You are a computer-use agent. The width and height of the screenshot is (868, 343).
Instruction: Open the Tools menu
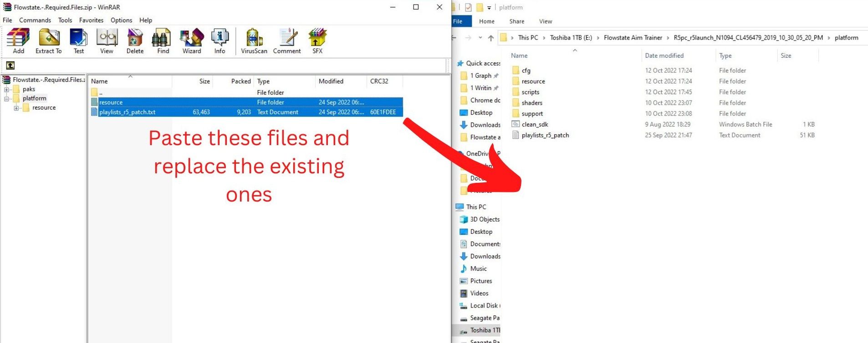(65, 20)
